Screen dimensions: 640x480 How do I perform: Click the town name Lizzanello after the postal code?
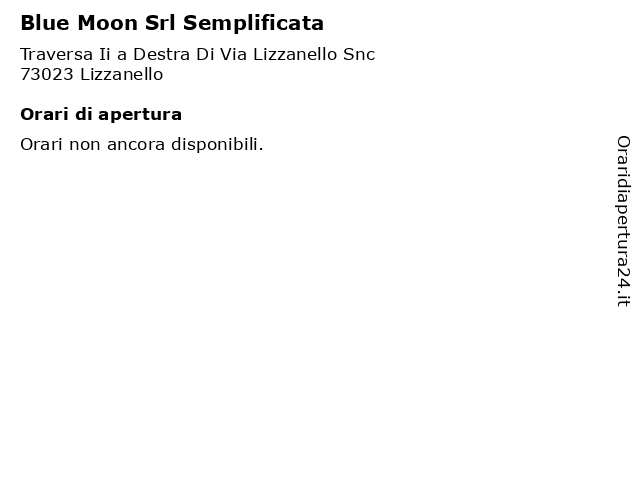coord(122,74)
